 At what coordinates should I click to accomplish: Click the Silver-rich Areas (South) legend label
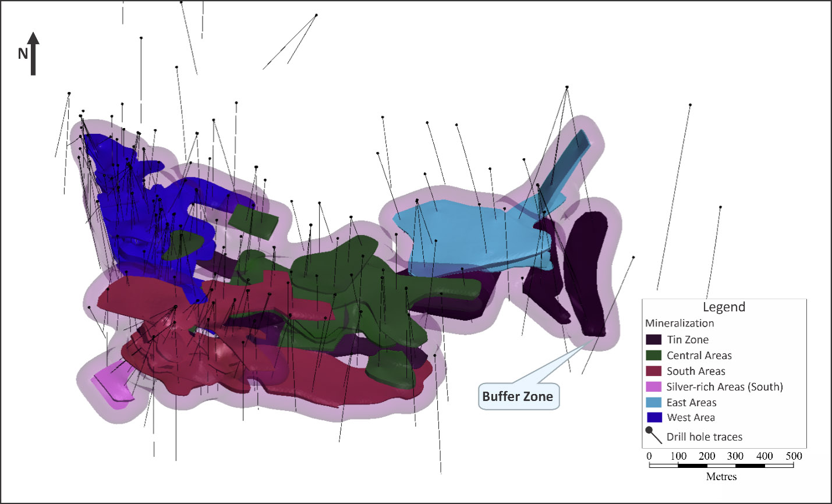point(724,386)
